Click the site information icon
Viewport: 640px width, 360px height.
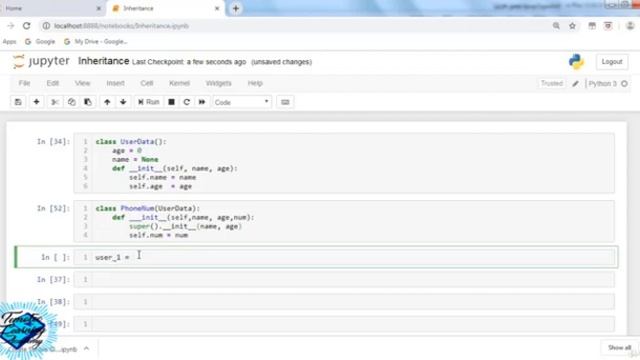(x=46, y=26)
